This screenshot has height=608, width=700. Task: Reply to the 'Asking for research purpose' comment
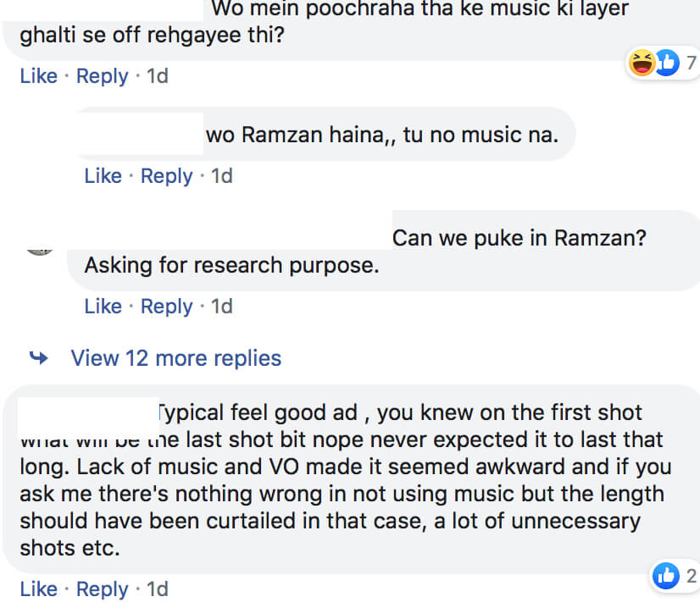(166, 307)
